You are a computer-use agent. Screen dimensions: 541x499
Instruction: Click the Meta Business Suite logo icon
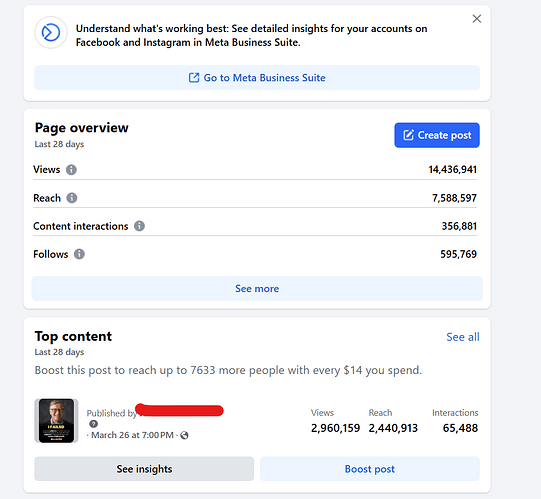tap(51, 33)
